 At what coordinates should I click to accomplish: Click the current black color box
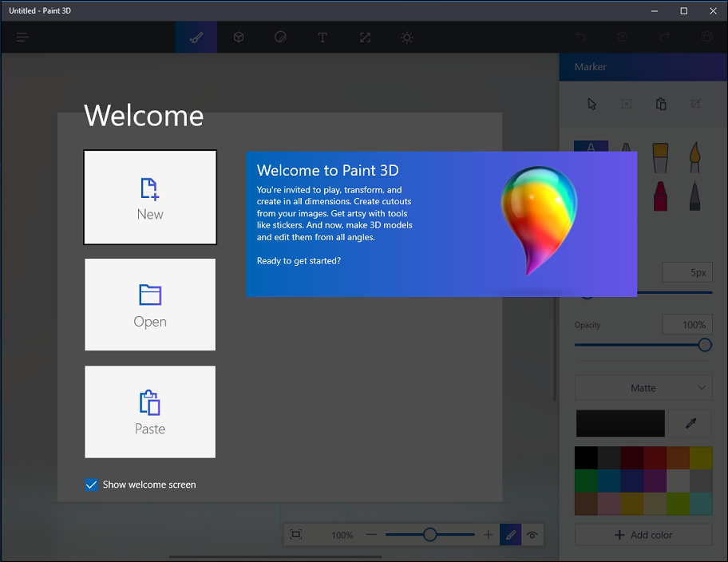click(x=620, y=423)
